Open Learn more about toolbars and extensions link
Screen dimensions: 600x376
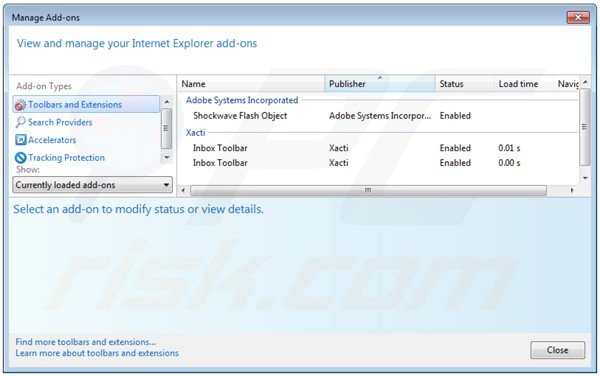[x=97, y=353]
